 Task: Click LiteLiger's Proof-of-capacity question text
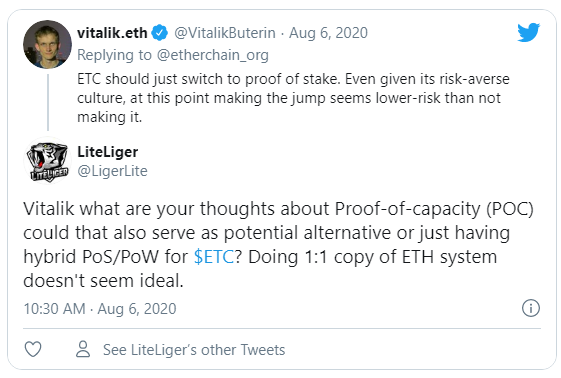[278, 245]
